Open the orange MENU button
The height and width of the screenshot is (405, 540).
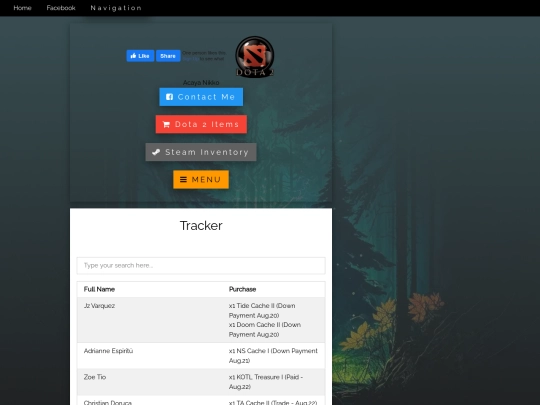tap(201, 179)
